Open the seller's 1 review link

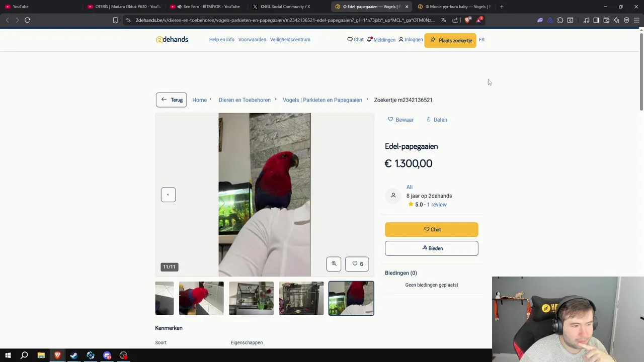[437, 205]
